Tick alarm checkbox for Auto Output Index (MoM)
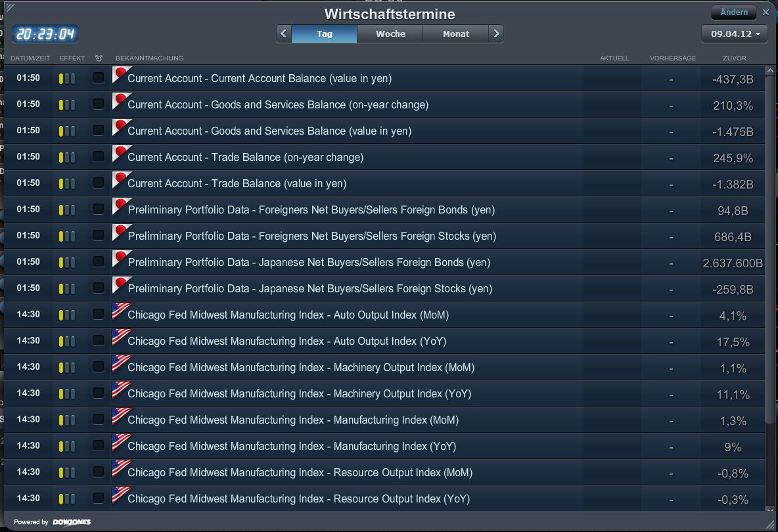 pos(99,315)
